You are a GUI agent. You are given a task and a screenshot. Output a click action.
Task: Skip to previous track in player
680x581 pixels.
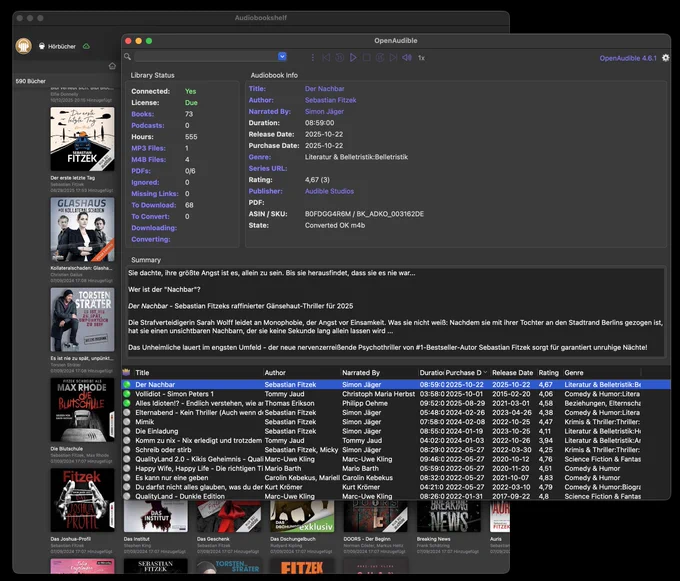coord(326,57)
